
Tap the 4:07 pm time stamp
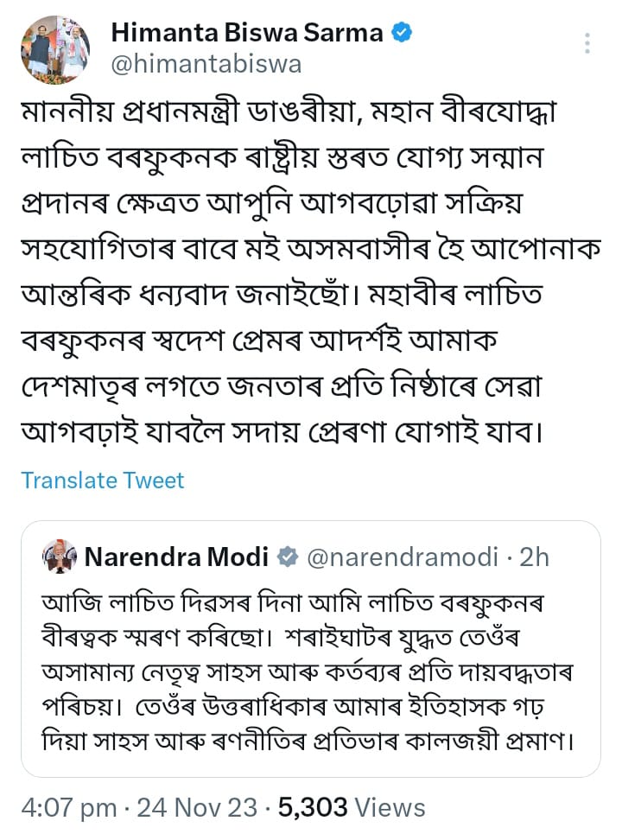(x=69, y=807)
